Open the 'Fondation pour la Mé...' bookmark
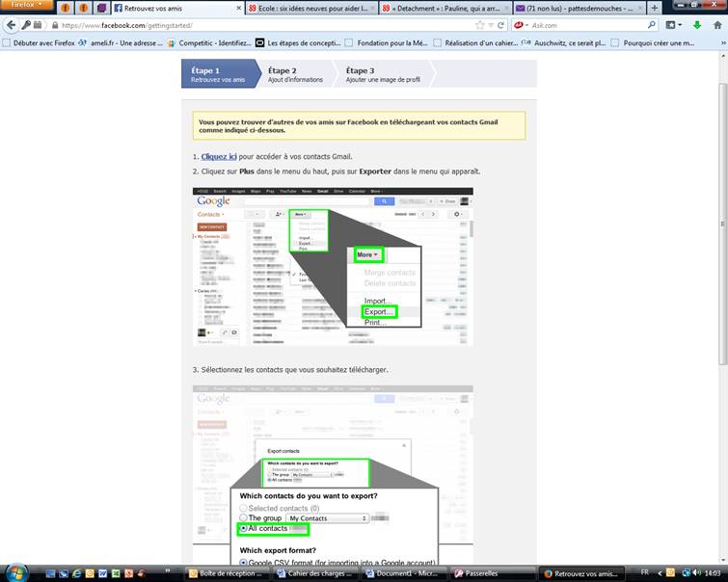The width and height of the screenshot is (728, 582). (387, 43)
